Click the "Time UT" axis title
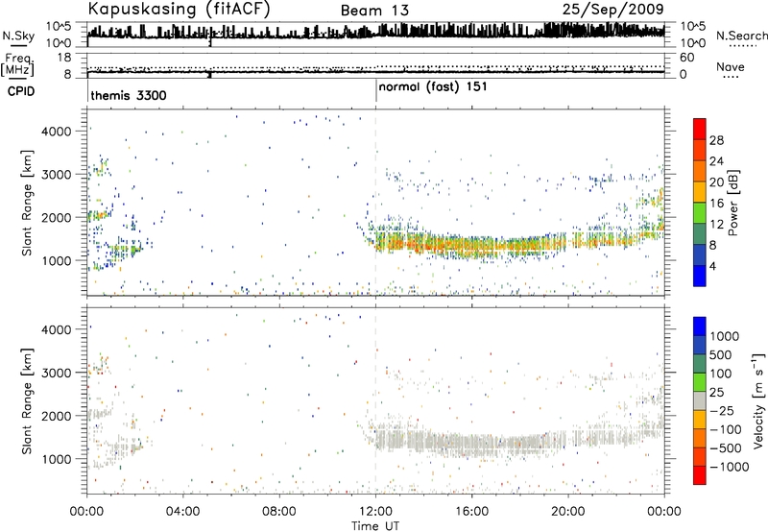Viewport: 768px width, 532px height. tap(375, 525)
